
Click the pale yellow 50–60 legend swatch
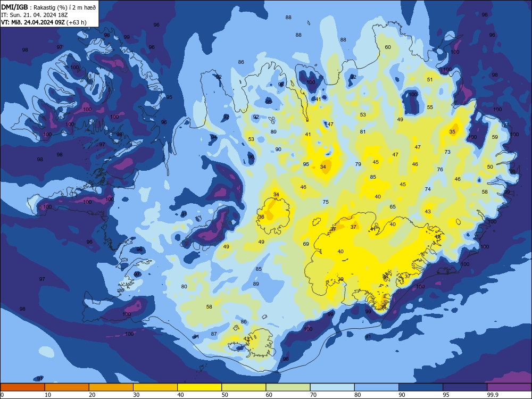(x=244, y=387)
